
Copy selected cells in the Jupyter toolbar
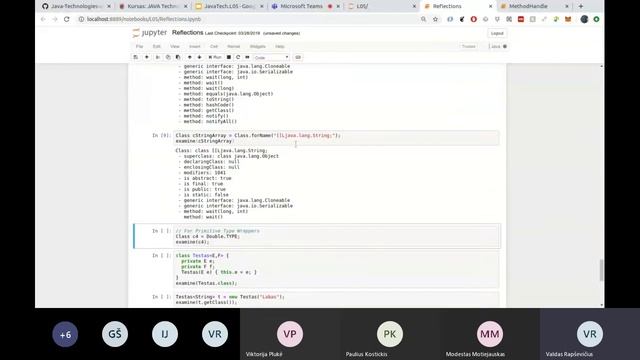[168, 58]
